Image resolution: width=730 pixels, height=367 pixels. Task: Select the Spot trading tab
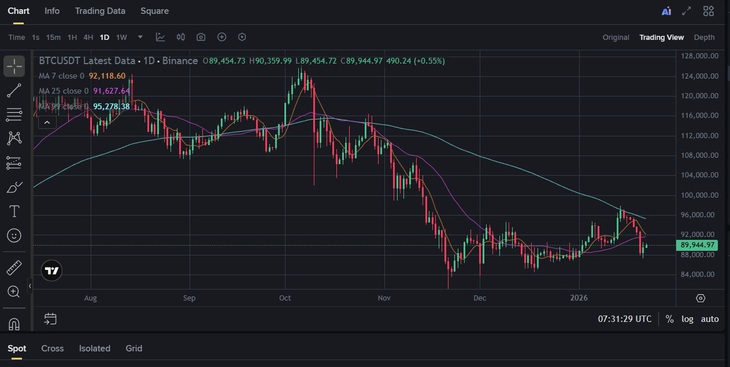point(17,348)
